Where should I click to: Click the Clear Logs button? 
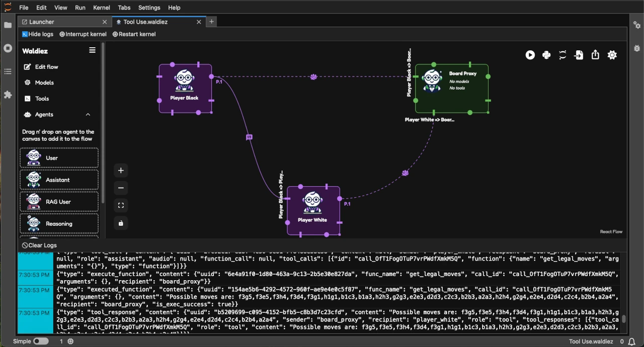click(39, 245)
